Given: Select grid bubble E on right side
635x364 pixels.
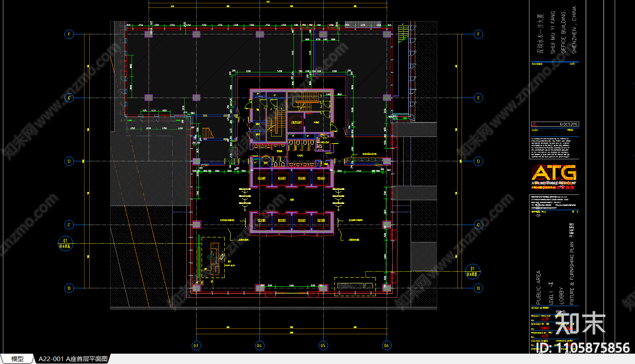Looking at the screenshot, I should (x=479, y=98).
